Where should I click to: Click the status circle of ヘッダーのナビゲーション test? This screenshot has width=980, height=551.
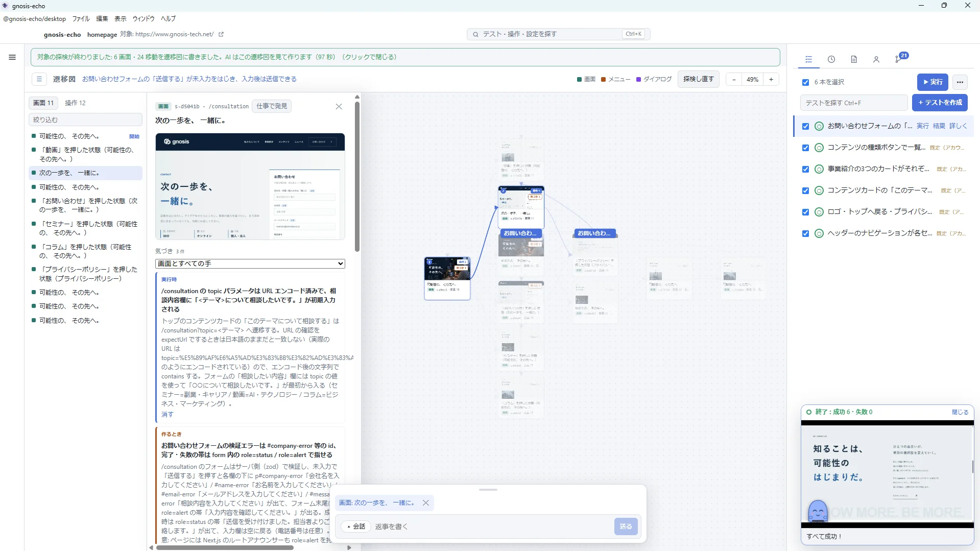(819, 233)
